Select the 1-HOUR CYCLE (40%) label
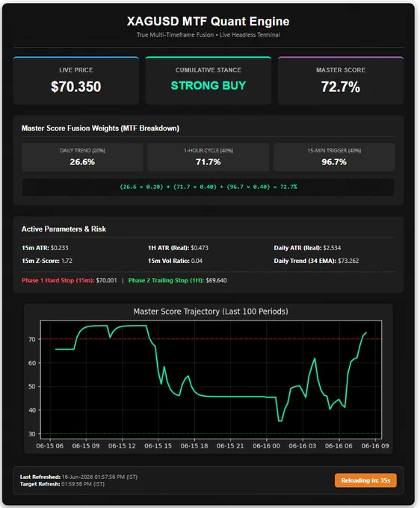 [208, 150]
